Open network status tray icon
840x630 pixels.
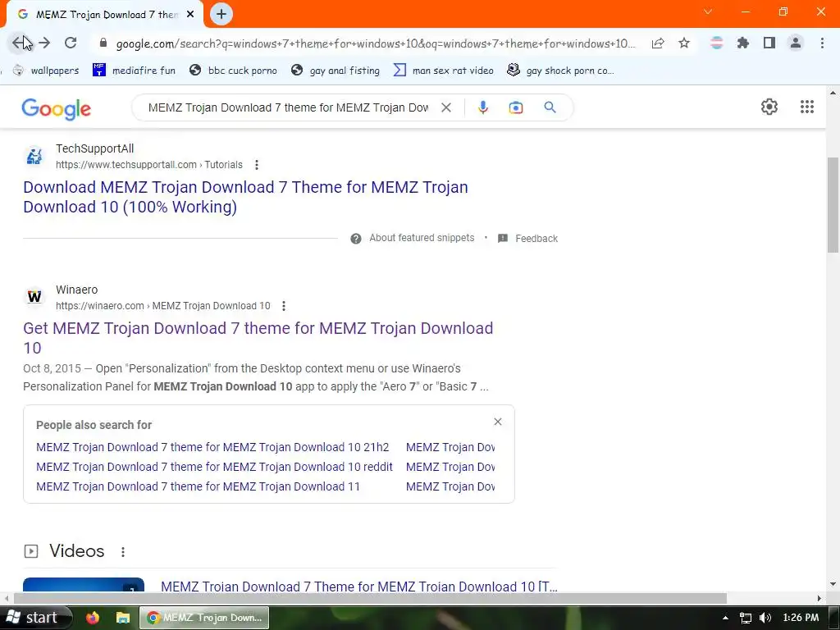(745, 618)
